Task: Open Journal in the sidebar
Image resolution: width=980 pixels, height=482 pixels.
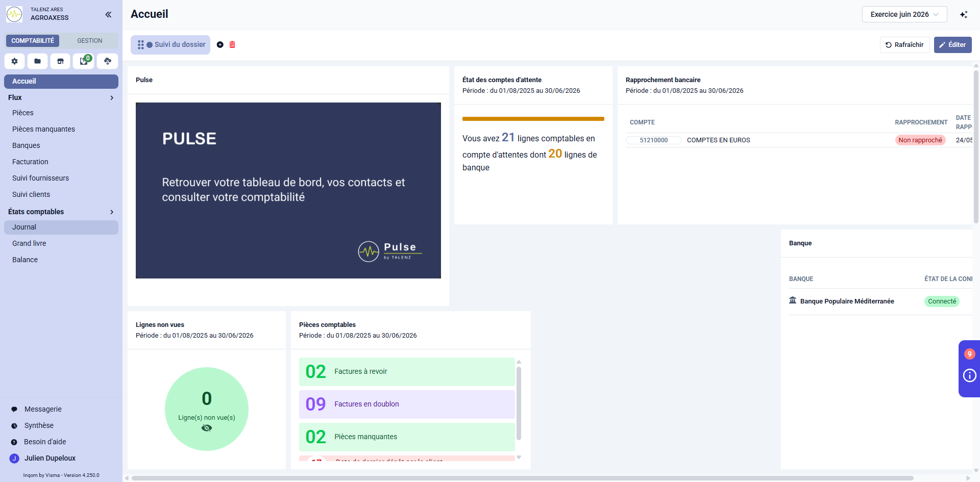Action: [x=61, y=227]
